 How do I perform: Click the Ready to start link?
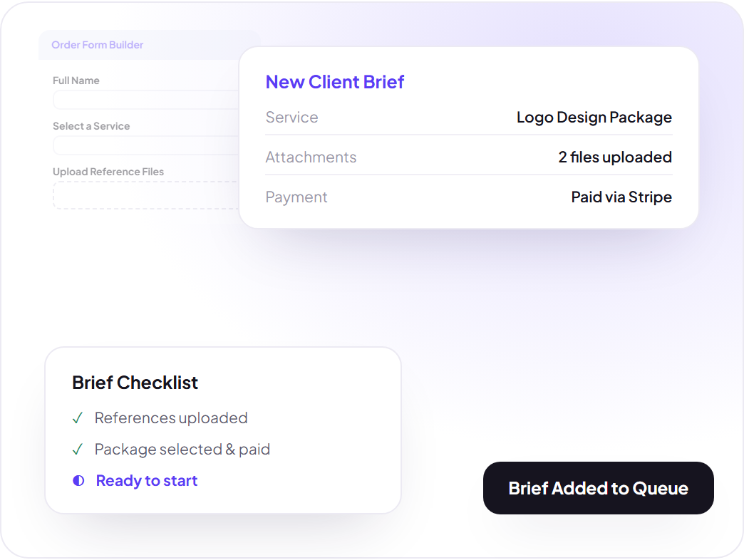coord(147,480)
